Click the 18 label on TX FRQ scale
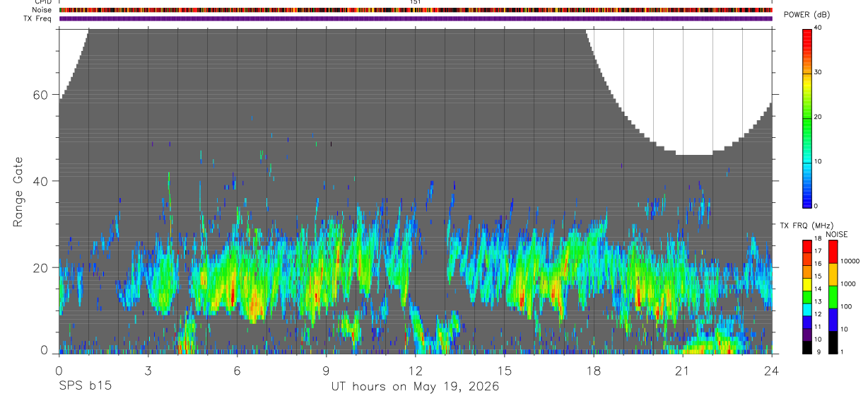The image size is (868, 401). pyautogui.click(x=818, y=240)
